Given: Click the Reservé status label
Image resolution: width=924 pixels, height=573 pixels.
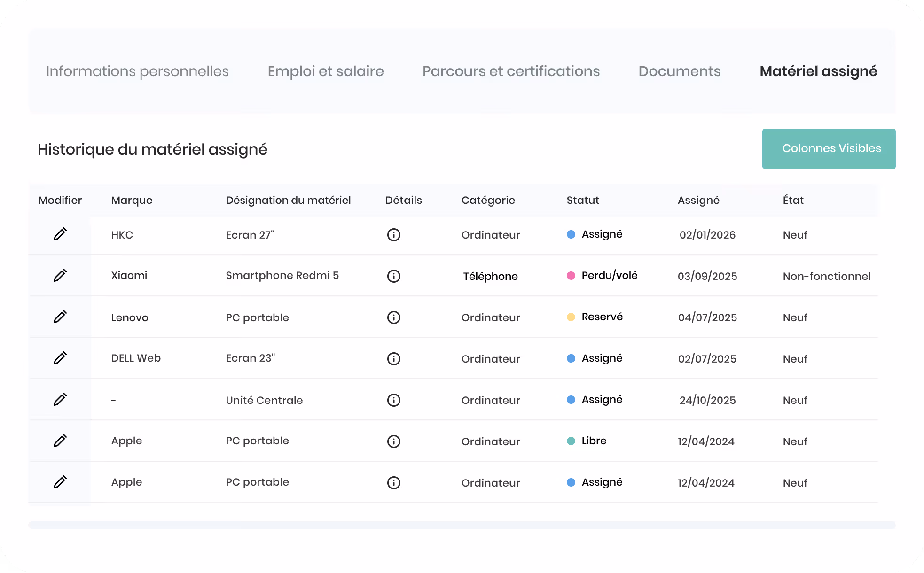Looking at the screenshot, I should point(602,317).
